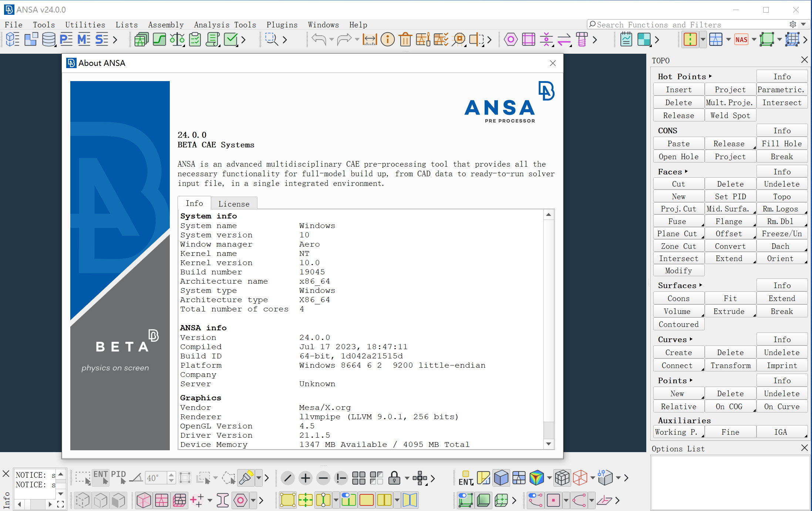Toggle the yellow panel switch icon with blue toggle
The image size is (812, 511).
[x=348, y=500]
